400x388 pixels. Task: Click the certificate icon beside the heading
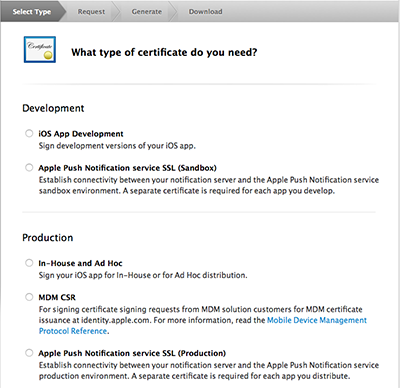(x=40, y=50)
